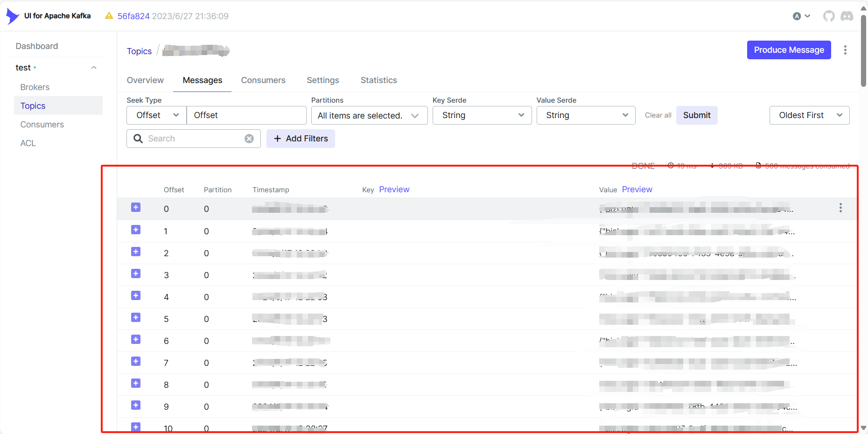
Task: Open the Discord icon link
Action: coord(847,16)
